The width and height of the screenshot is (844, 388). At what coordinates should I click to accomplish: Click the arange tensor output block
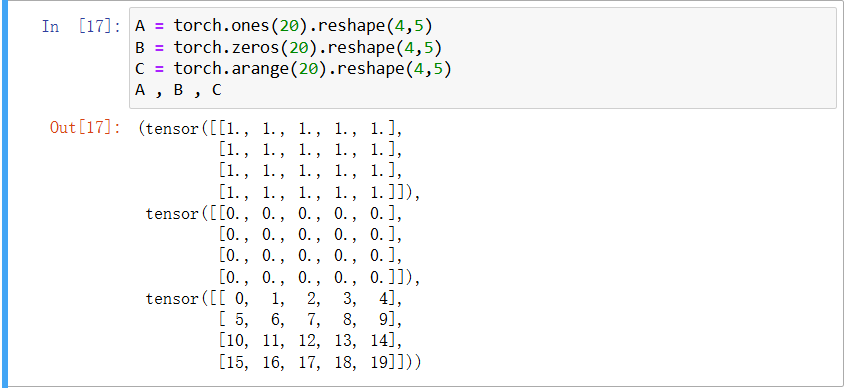point(283,331)
